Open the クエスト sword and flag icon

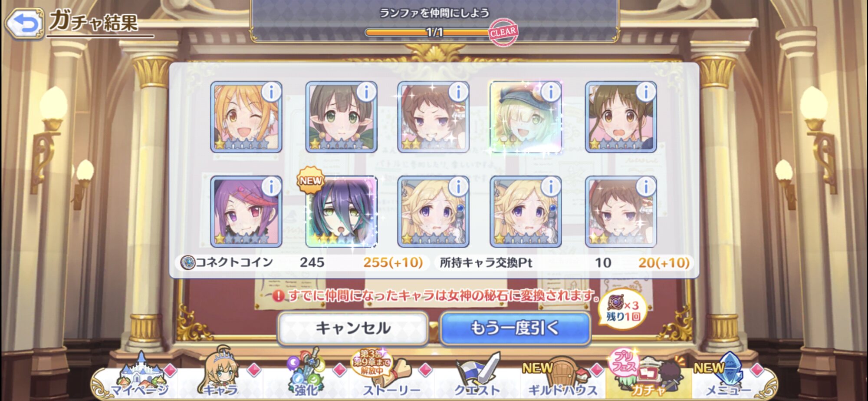pos(477,376)
